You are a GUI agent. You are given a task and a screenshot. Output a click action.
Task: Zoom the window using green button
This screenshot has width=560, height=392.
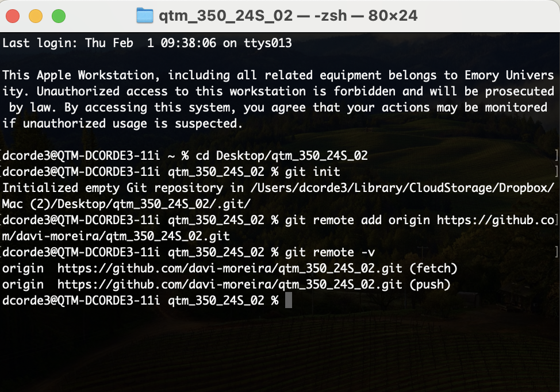(x=59, y=16)
